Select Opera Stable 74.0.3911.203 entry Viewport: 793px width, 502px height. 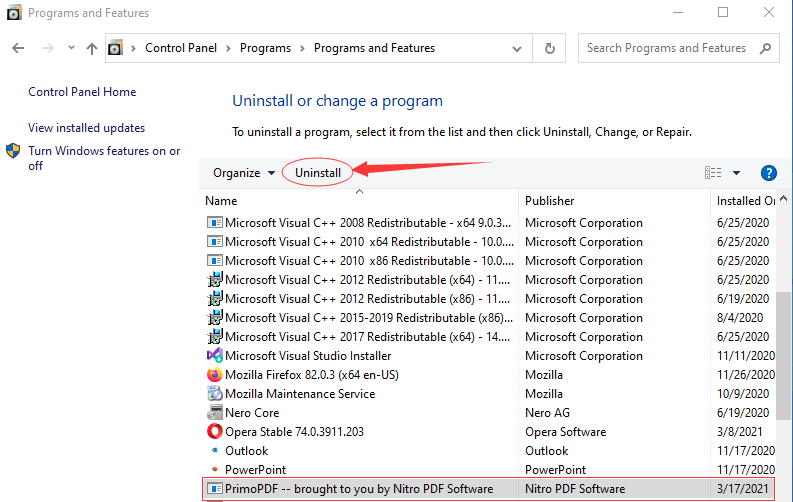click(x=294, y=432)
